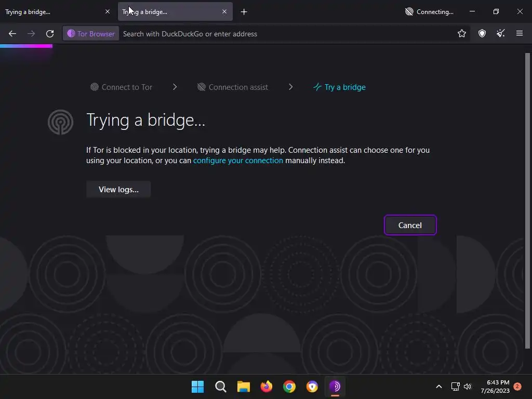Close the first Trying a bridge tab

click(x=108, y=11)
